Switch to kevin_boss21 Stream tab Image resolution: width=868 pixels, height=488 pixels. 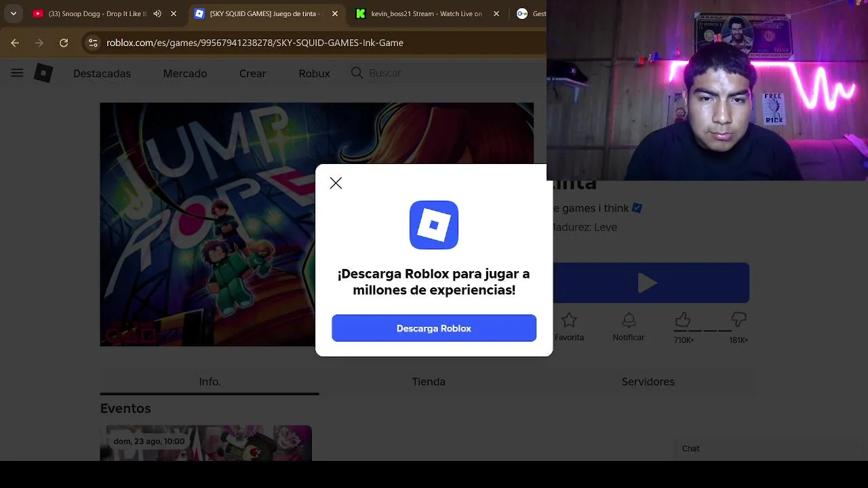(x=427, y=14)
